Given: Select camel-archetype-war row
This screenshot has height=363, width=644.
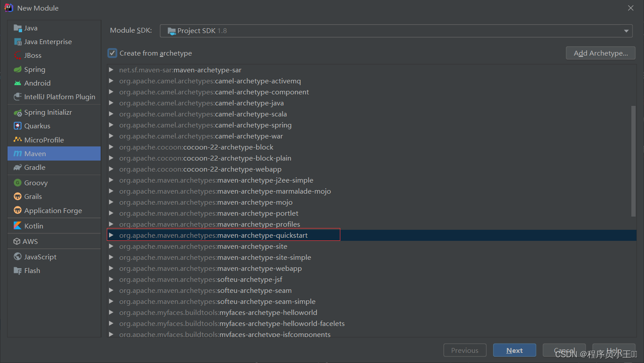Looking at the screenshot, I should [372, 136].
